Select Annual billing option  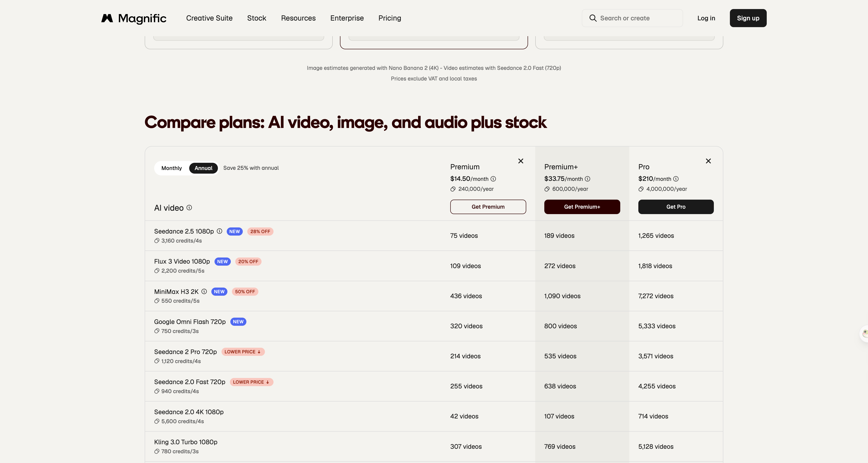tap(203, 168)
